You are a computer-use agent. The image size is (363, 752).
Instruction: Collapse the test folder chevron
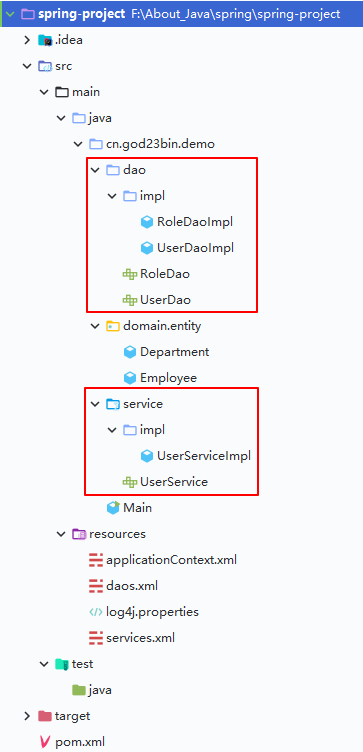click(44, 664)
